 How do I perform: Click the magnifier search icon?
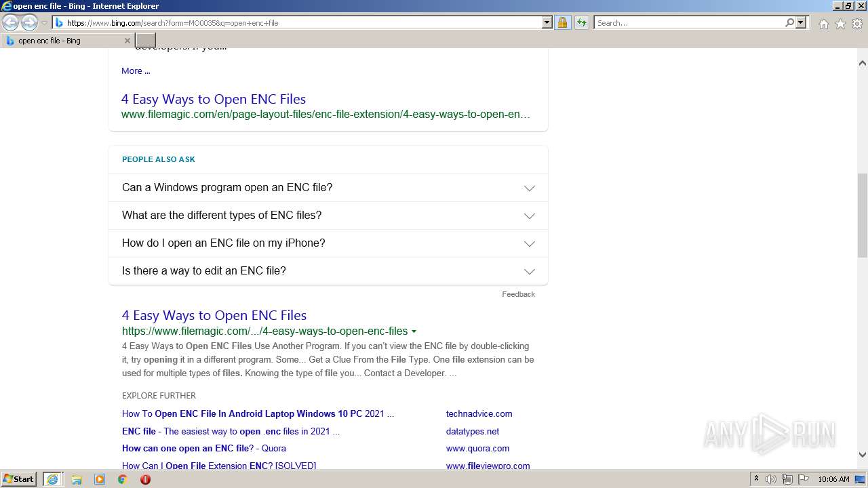789,23
